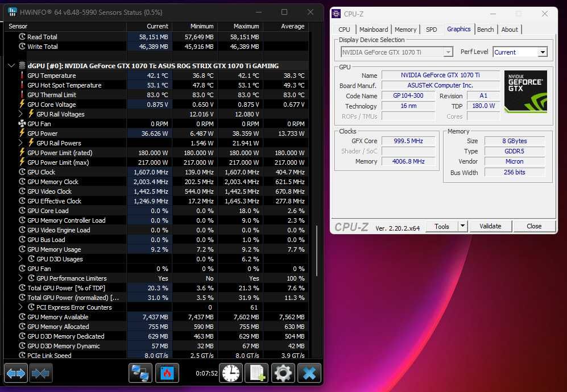Select the GPU D3D Memory Dedicated row
Image resolution: width=567 pixels, height=392 pixels.
[x=156, y=336]
